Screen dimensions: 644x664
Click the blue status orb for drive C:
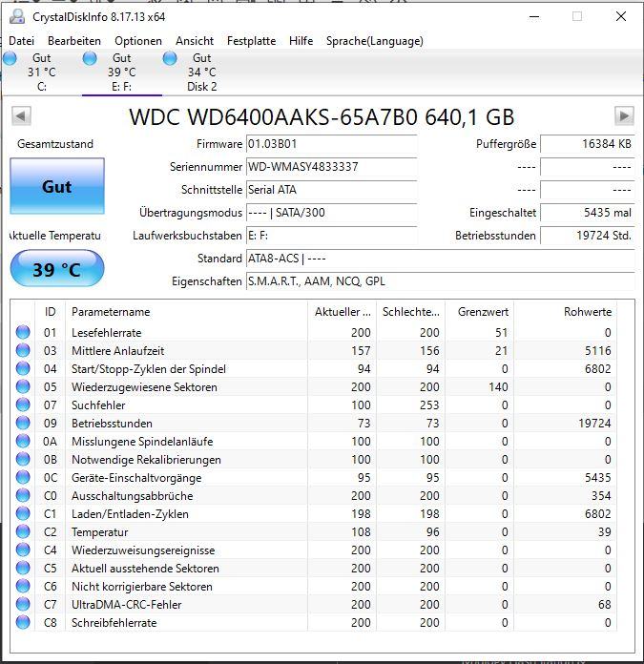(10, 58)
